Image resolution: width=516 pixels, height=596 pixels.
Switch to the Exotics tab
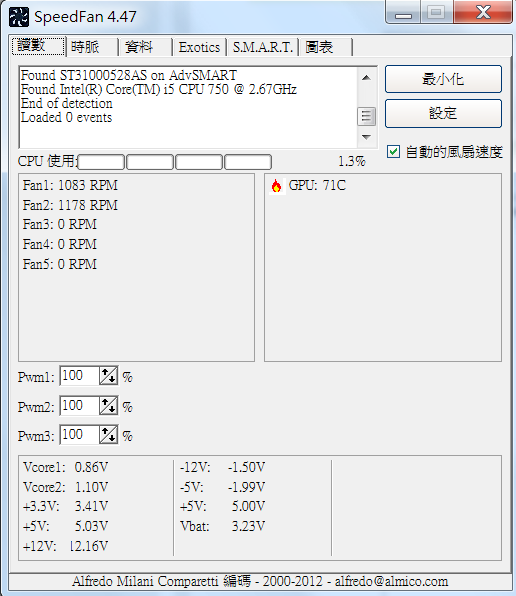click(199, 47)
